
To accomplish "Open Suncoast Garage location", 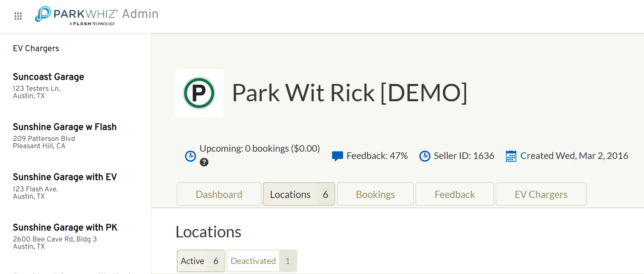I will pyautogui.click(x=48, y=77).
